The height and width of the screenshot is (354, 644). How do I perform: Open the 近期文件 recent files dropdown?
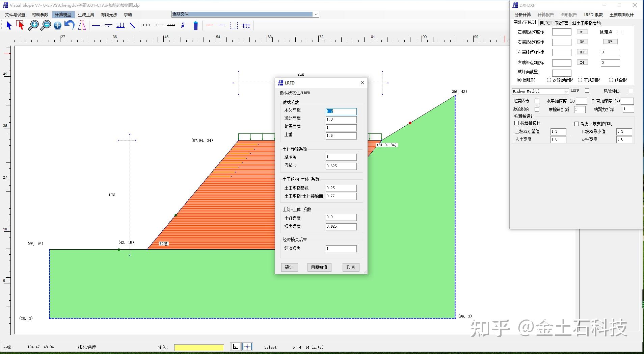coord(316,14)
